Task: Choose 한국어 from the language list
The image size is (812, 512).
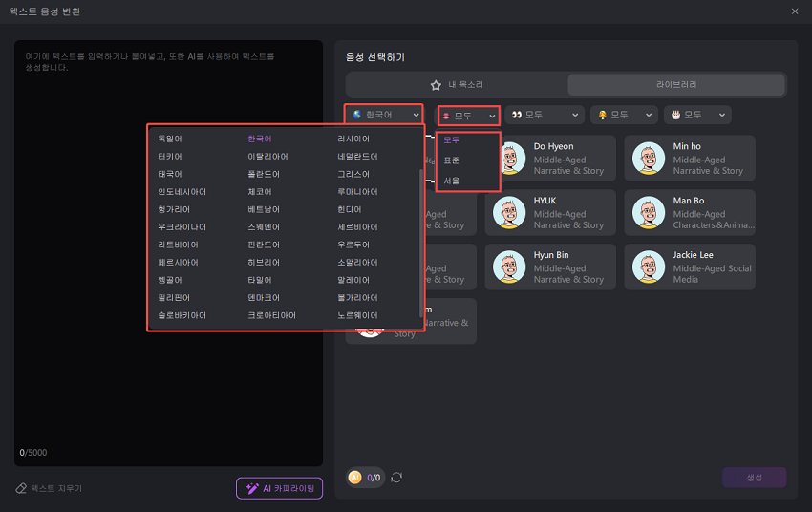Action: coord(260,139)
